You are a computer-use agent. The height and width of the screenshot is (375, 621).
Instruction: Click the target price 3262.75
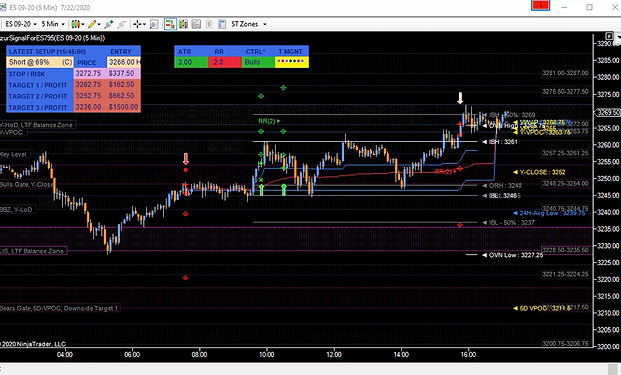(88, 84)
